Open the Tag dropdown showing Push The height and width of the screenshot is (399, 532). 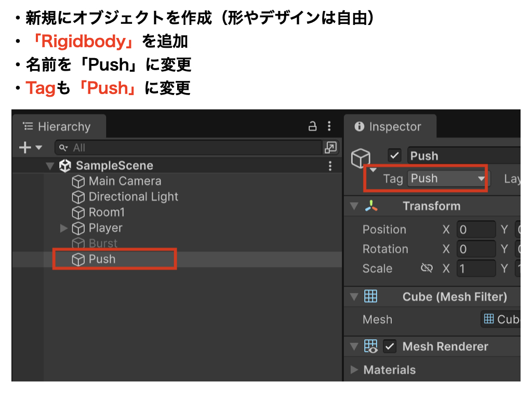coord(447,179)
